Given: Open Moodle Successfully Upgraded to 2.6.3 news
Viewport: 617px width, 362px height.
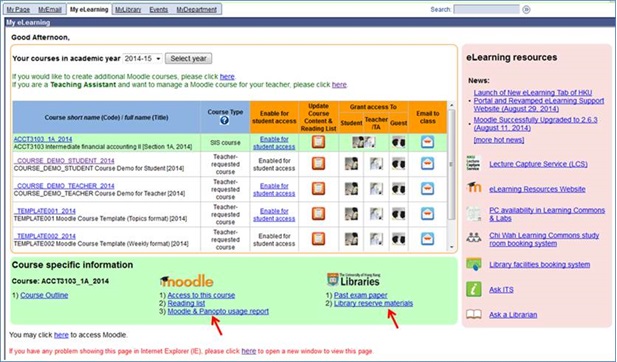Looking at the screenshot, I should [535, 124].
